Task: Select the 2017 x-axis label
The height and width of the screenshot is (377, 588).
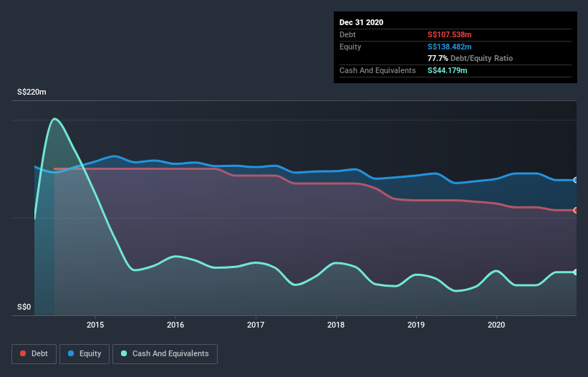Action: [256, 325]
